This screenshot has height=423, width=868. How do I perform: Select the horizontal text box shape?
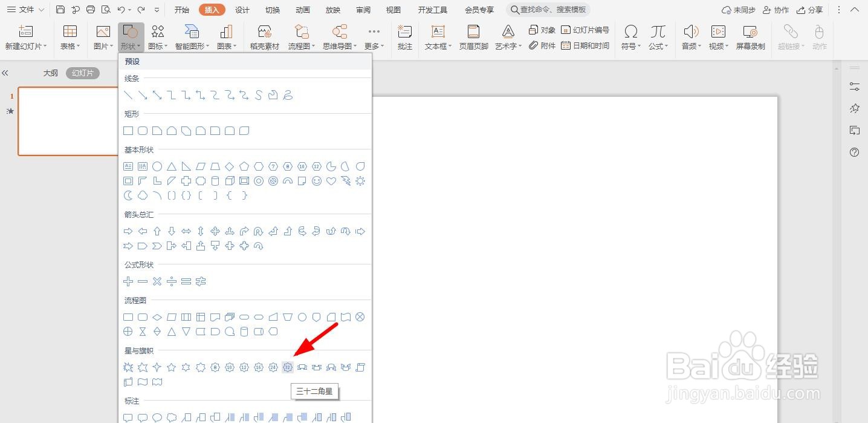tap(128, 166)
